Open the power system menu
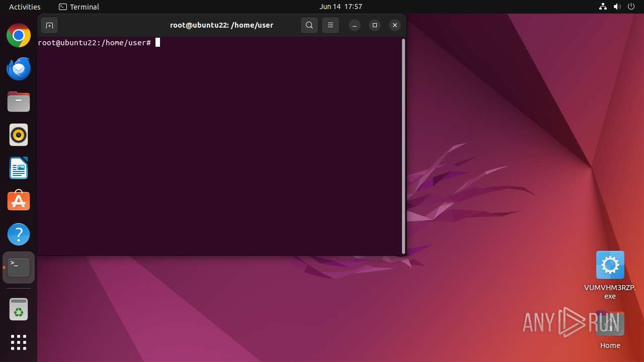This screenshot has width=644, height=362. click(x=631, y=7)
